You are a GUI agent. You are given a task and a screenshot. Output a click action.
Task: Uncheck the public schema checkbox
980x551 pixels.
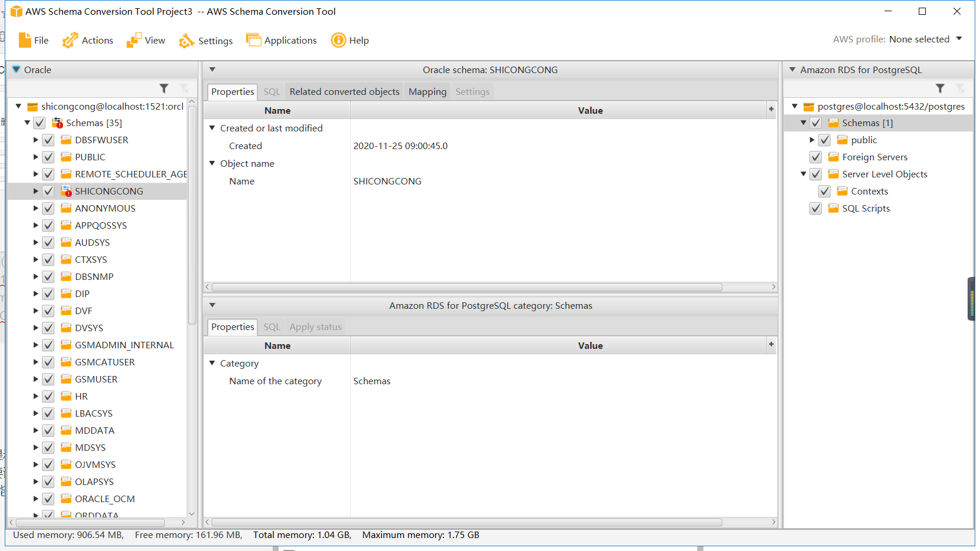point(825,140)
